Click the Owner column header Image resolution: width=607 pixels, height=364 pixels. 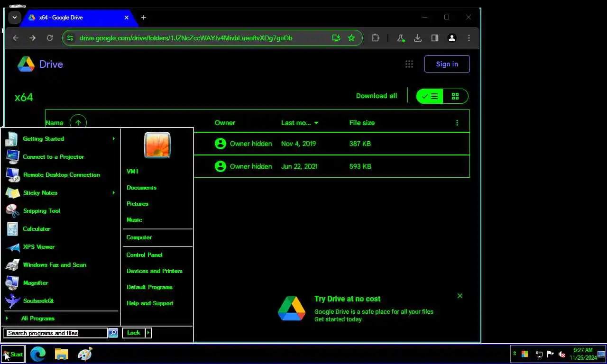pos(225,123)
